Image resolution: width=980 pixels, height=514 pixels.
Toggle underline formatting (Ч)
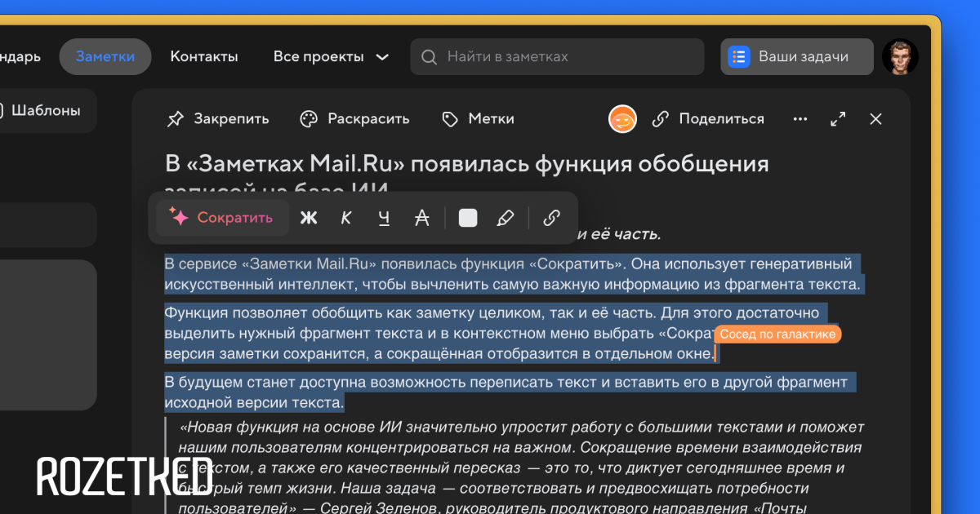click(x=384, y=218)
